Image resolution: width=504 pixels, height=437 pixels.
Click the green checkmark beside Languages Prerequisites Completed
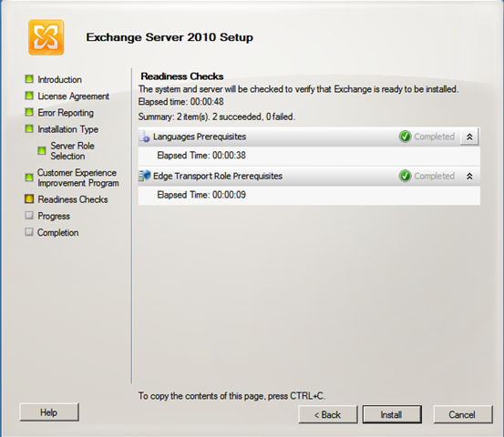point(405,137)
